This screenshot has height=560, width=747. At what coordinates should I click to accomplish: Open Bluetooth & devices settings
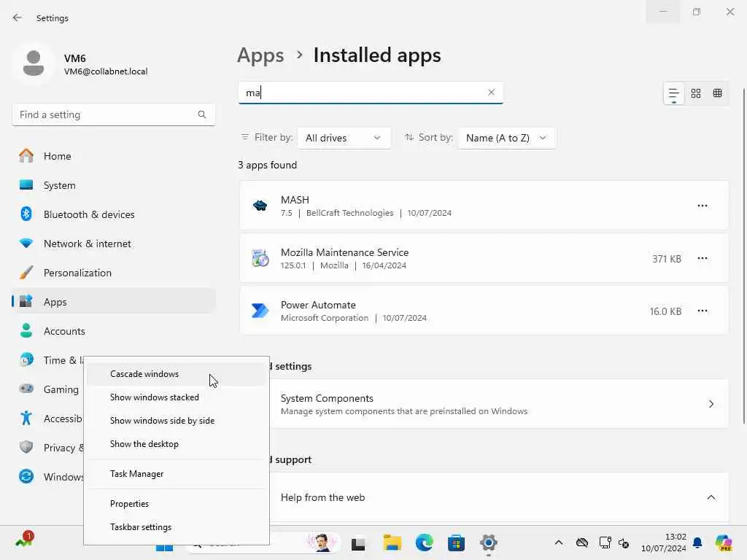click(114, 214)
